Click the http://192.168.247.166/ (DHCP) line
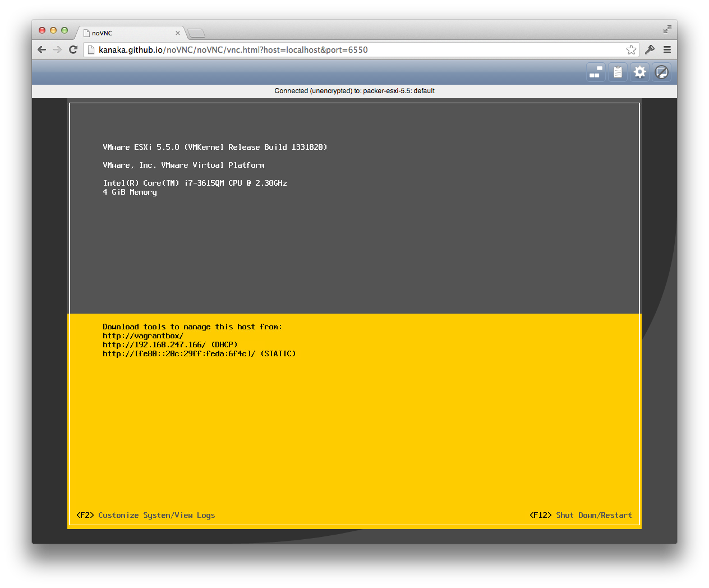 [x=170, y=344]
